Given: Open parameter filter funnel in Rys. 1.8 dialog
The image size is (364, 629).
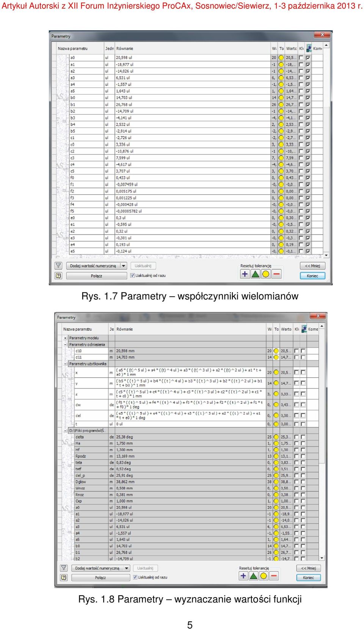Looking at the screenshot, I should (x=64, y=568).
